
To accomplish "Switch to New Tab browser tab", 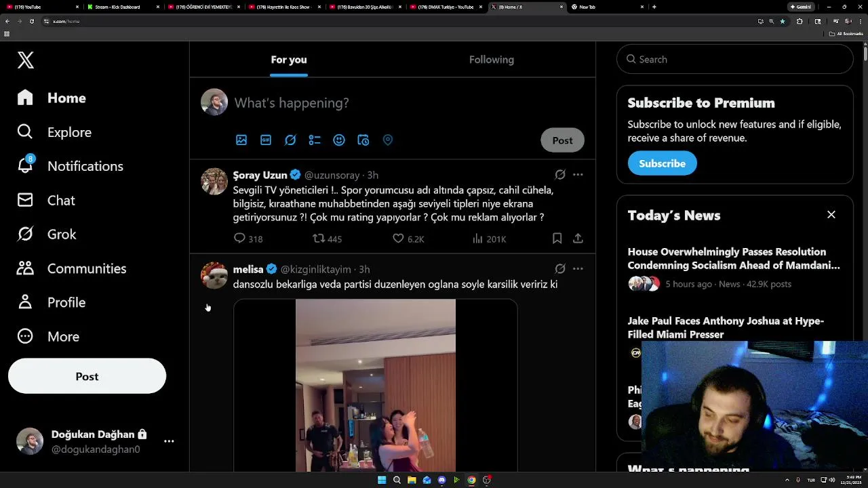I will tap(608, 7).
